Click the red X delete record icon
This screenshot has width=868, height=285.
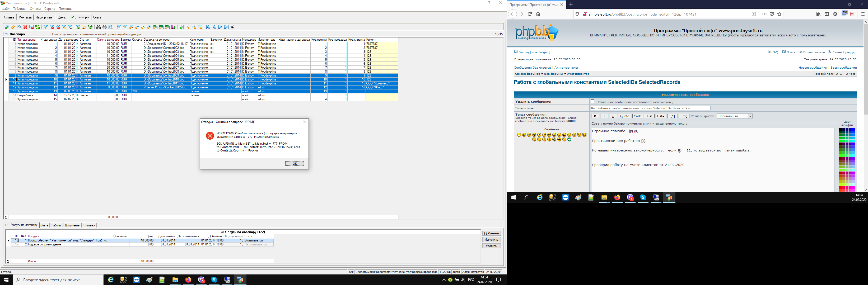coord(25,27)
